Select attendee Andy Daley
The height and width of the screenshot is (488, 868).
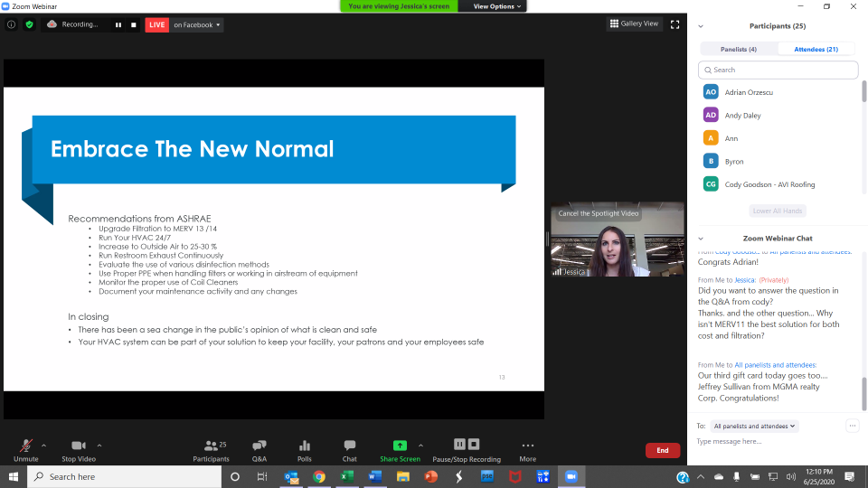pyautogui.click(x=778, y=115)
